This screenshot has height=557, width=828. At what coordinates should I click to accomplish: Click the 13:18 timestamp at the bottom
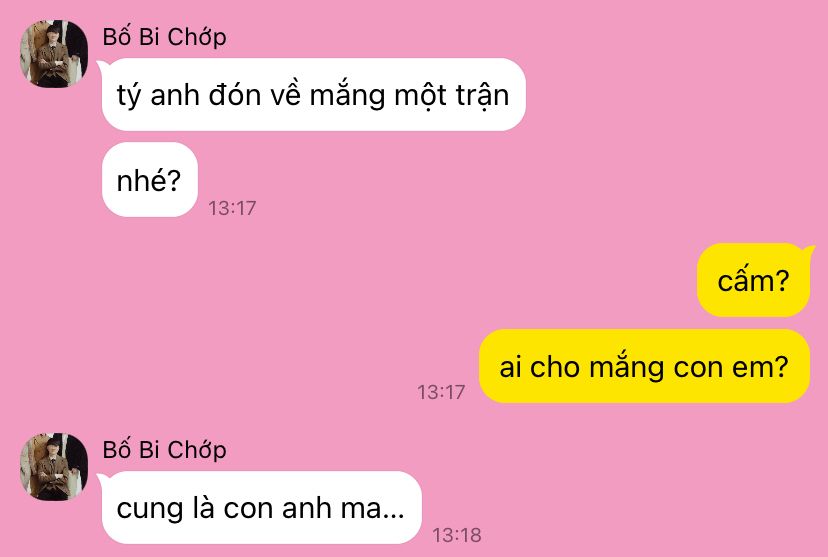point(457,535)
